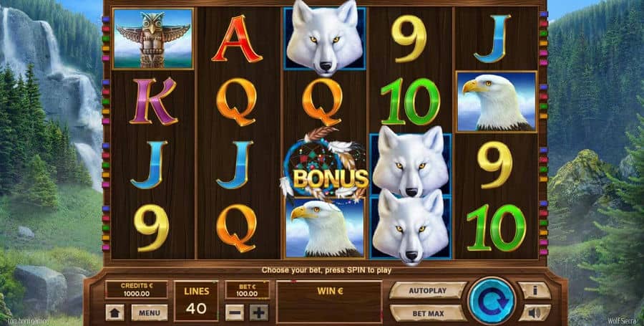This screenshot has width=644, height=326.
Task: Increase bet with the plus button
Action: coord(259,313)
